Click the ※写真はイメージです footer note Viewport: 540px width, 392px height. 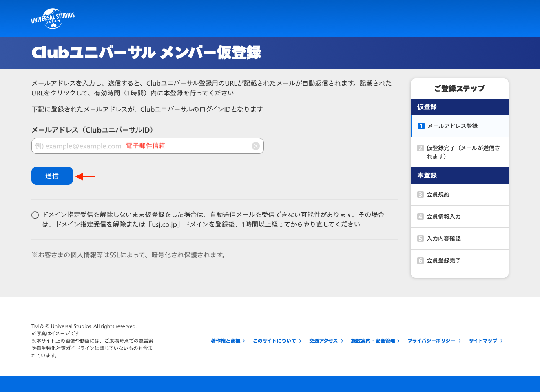[55, 334]
